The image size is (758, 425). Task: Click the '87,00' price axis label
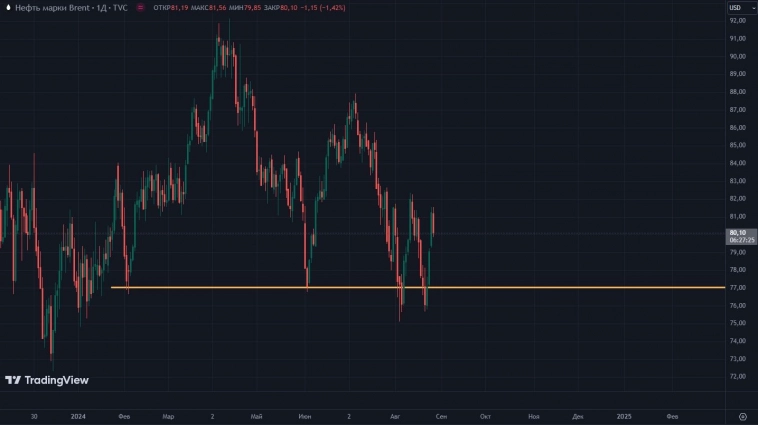tap(737, 110)
